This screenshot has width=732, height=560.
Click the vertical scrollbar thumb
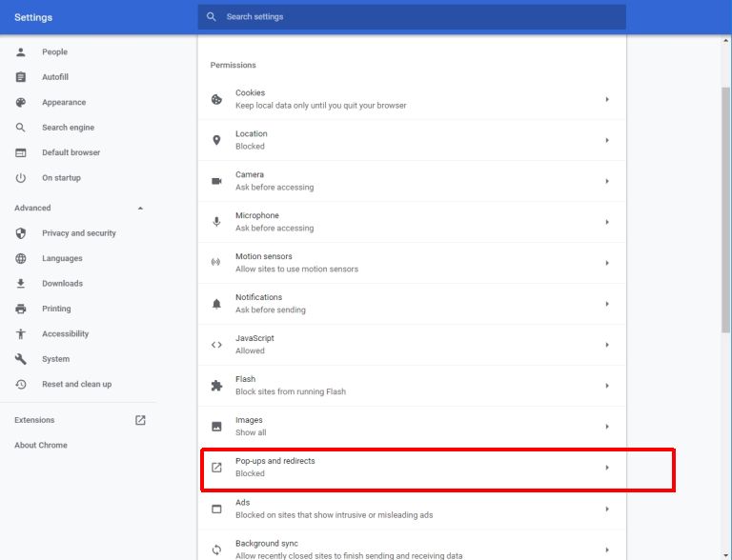(725, 210)
